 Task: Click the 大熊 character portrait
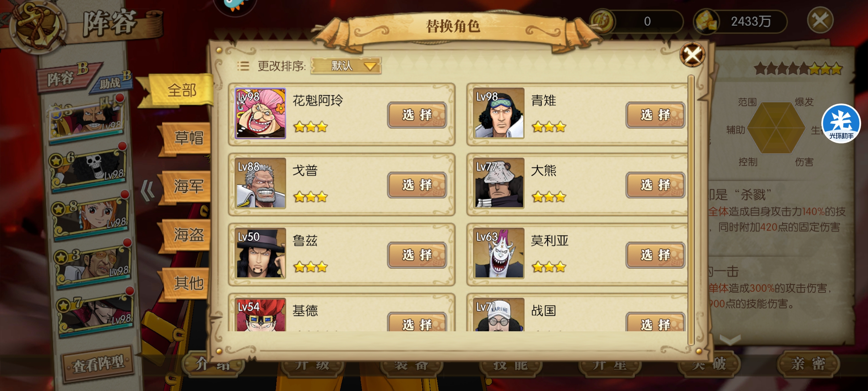pyautogui.click(x=499, y=183)
